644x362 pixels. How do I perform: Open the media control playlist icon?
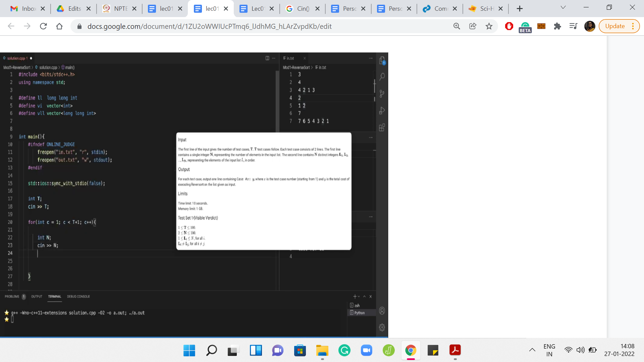[x=573, y=26]
